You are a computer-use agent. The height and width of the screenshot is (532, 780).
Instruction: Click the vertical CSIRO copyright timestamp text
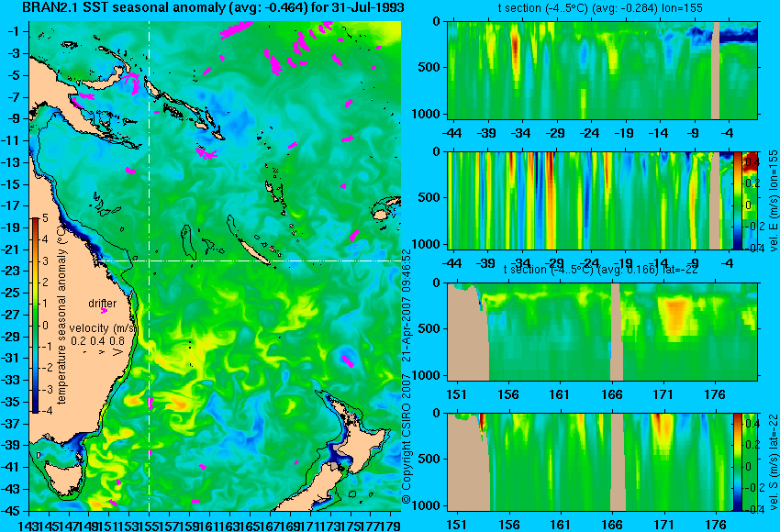point(406,376)
